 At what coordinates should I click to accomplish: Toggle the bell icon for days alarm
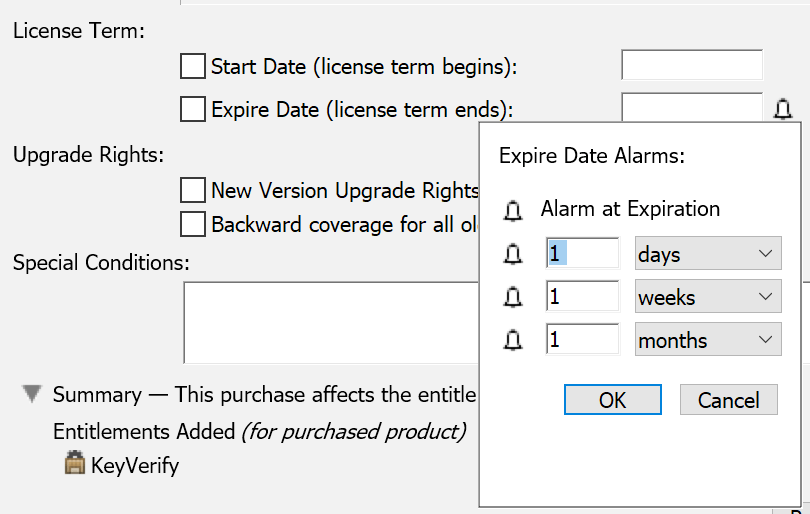point(513,255)
